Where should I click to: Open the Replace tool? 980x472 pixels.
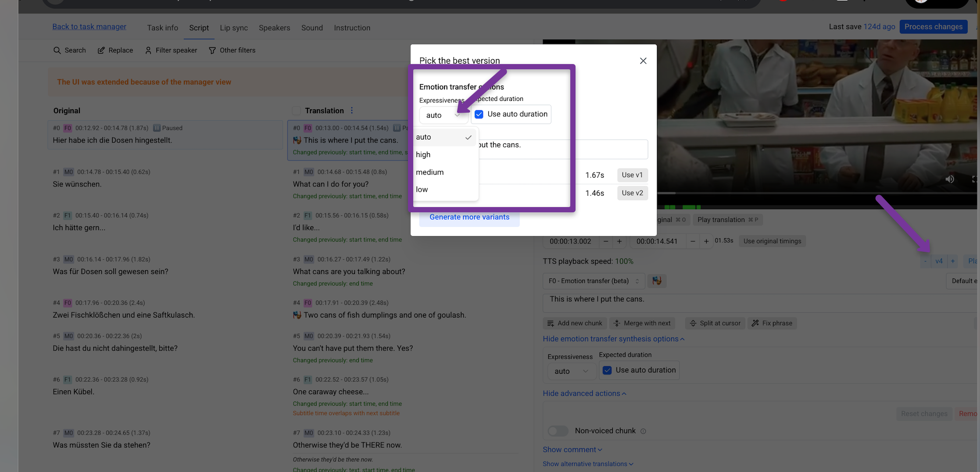(x=115, y=50)
